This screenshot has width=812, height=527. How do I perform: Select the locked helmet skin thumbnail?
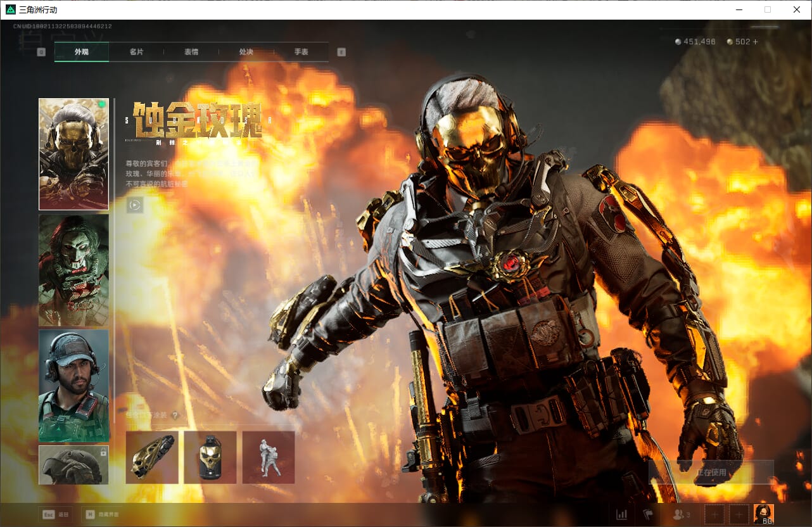pyautogui.click(x=73, y=465)
